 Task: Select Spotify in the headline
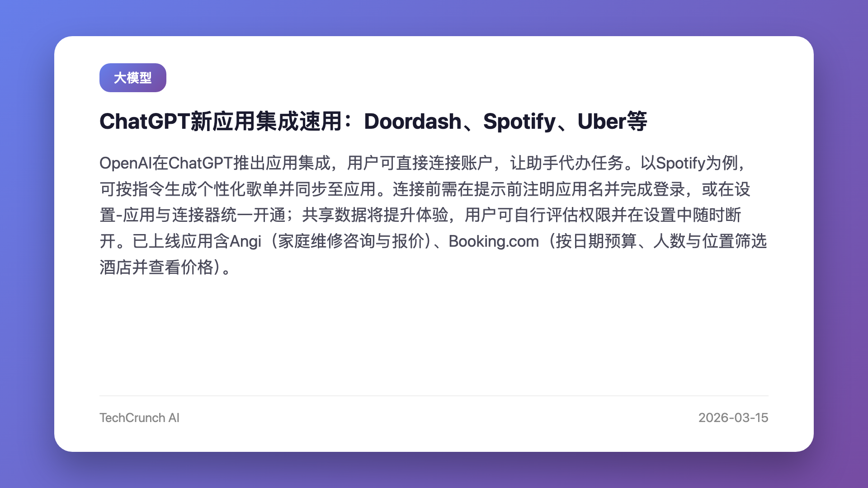(519, 122)
